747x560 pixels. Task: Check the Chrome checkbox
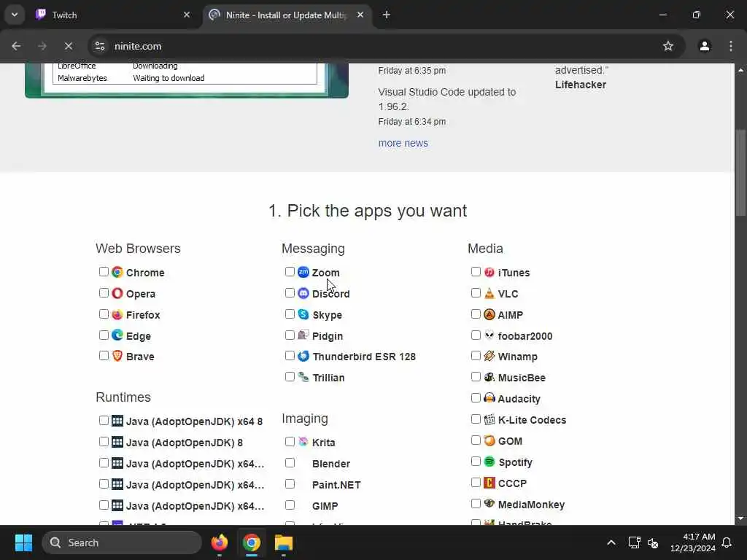click(104, 271)
